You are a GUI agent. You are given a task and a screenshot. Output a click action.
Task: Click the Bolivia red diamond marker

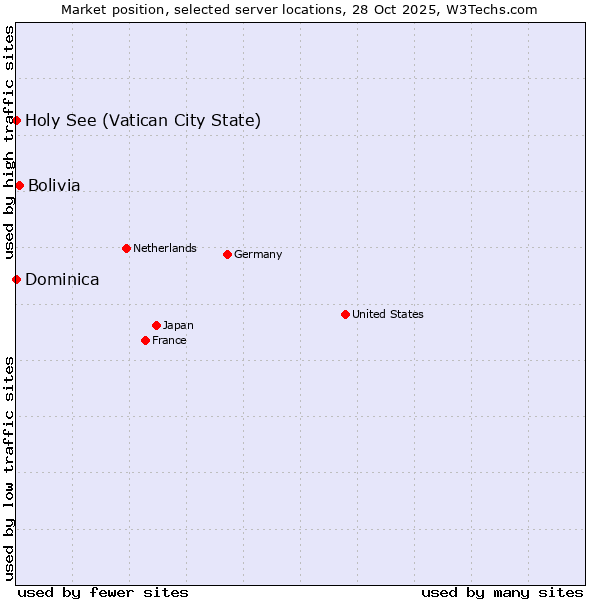19,185
